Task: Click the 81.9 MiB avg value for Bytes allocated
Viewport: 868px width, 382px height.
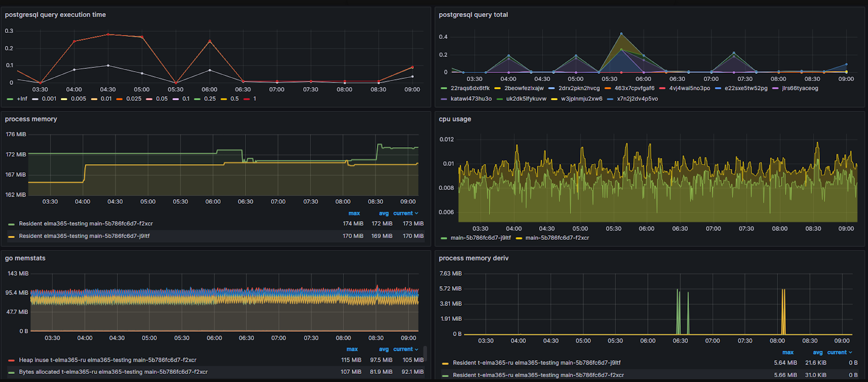Action: [x=381, y=372]
